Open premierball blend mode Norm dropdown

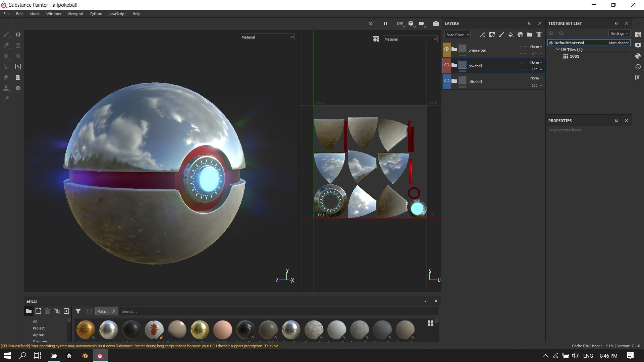tap(536, 47)
